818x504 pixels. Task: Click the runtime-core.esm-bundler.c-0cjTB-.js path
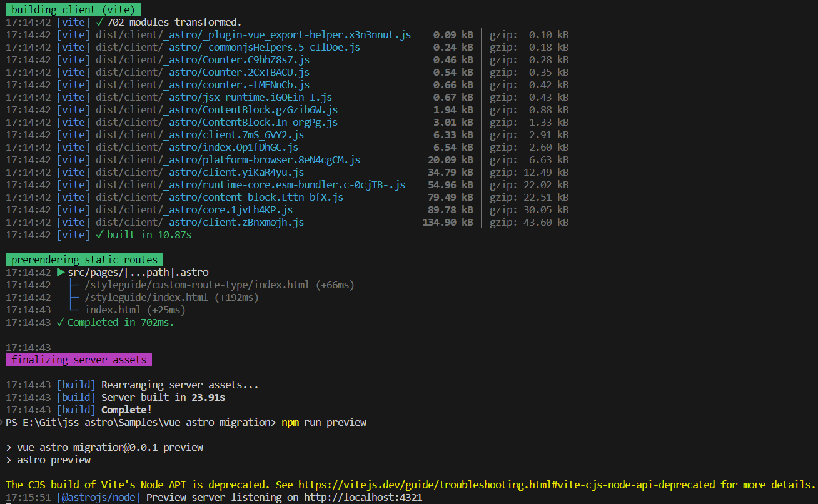point(250,185)
